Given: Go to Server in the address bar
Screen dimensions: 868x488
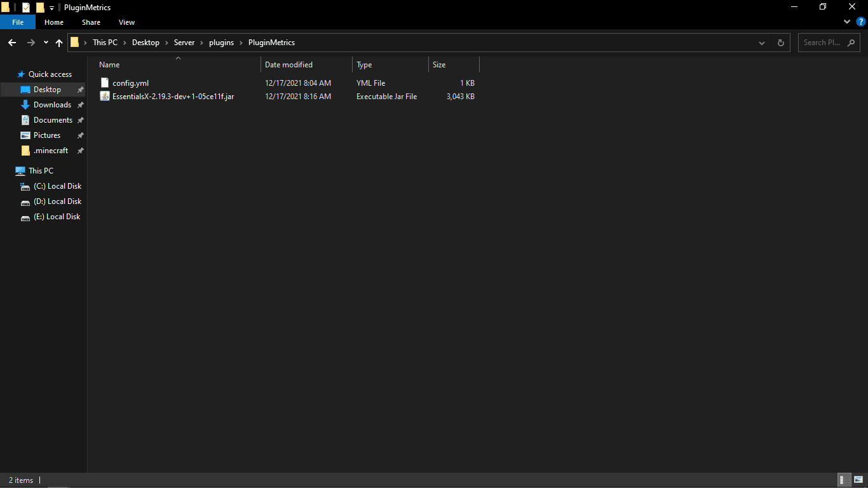Looking at the screenshot, I should (x=184, y=43).
